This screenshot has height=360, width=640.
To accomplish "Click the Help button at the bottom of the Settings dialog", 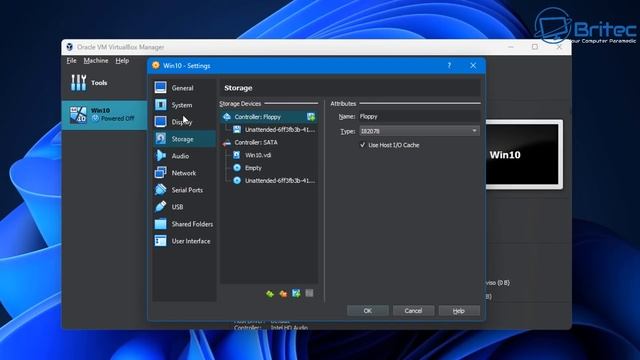I will [x=459, y=311].
